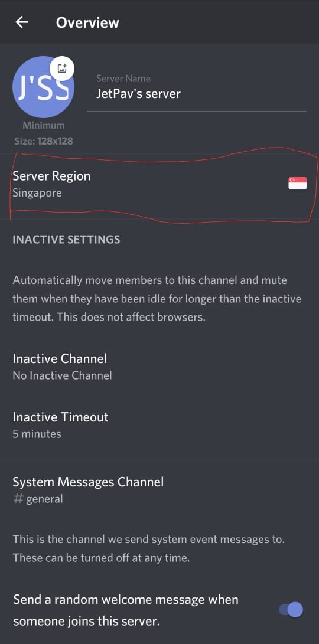319x644 pixels.
Task: Tap the Minimum Size 128x128 hint
Action: (44, 133)
